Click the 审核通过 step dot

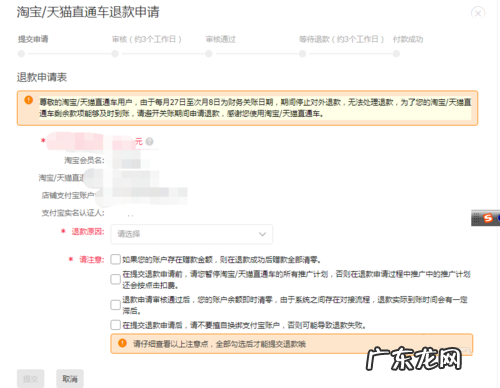click(209, 54)
